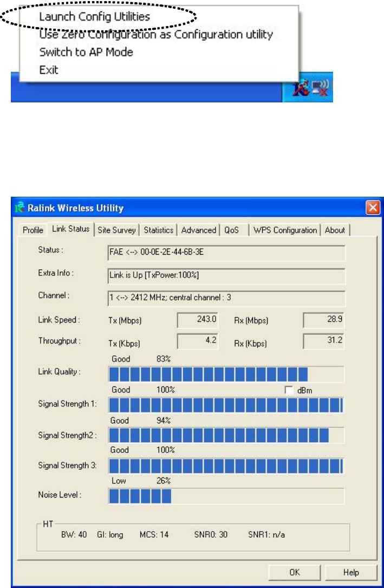Click the wireless network tray icon with red X

click(x=321, y=88)
